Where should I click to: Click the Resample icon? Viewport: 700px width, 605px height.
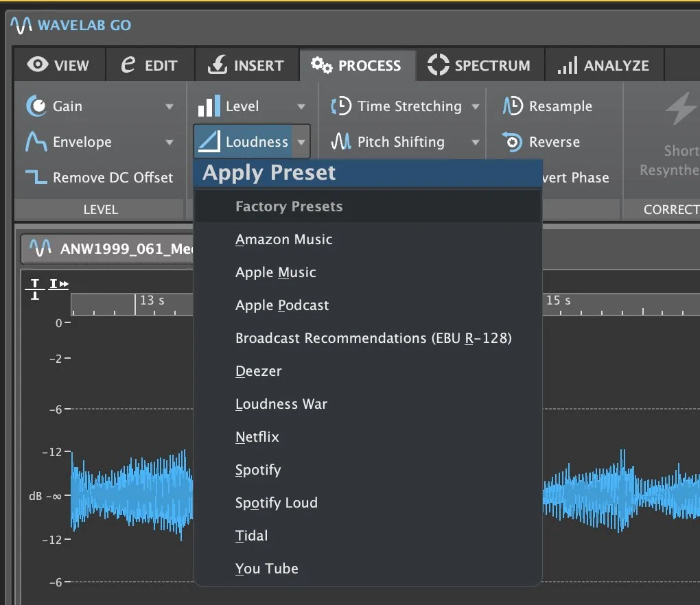tap(513, 106)
